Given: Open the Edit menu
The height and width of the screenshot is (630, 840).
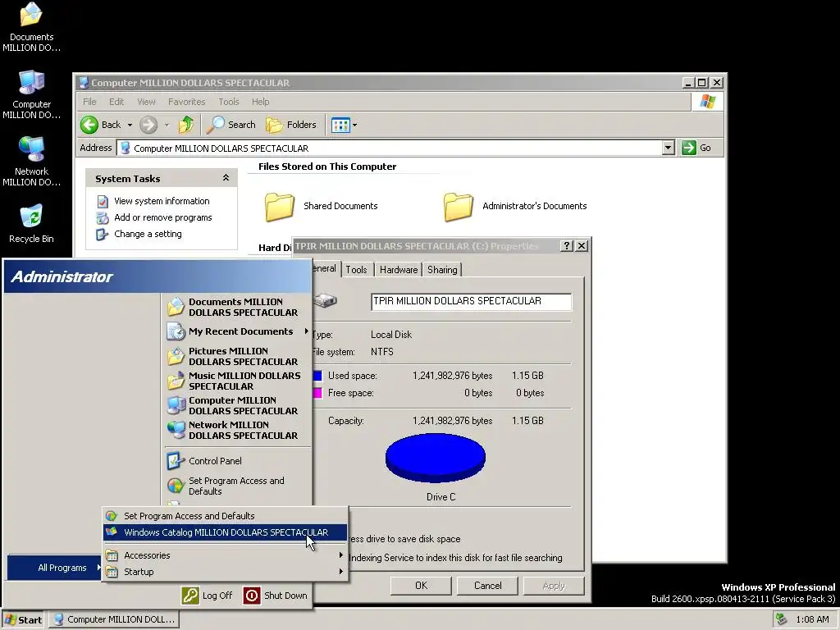Looking at the screenshot, I should pyautogui.click(x=116, y=102).
